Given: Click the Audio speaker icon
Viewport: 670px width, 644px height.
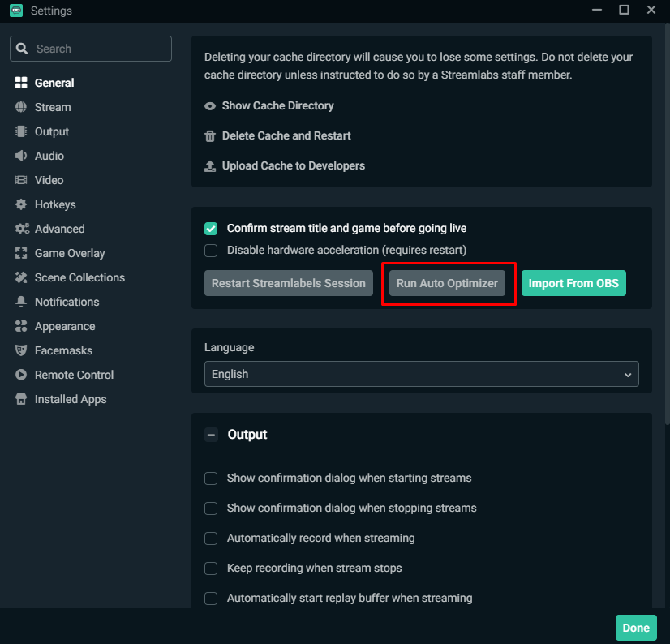Looking at the screenshot, I should click(x=21, y=156).
